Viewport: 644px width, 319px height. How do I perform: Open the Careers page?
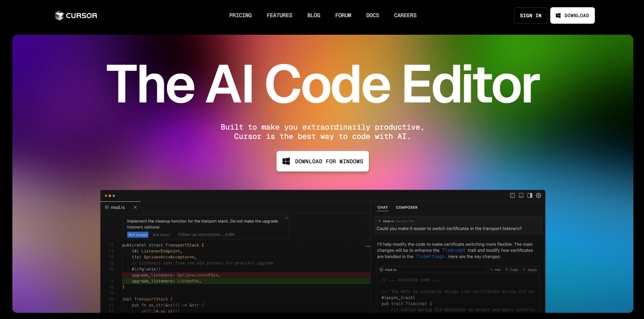click(x=405, y=15)
